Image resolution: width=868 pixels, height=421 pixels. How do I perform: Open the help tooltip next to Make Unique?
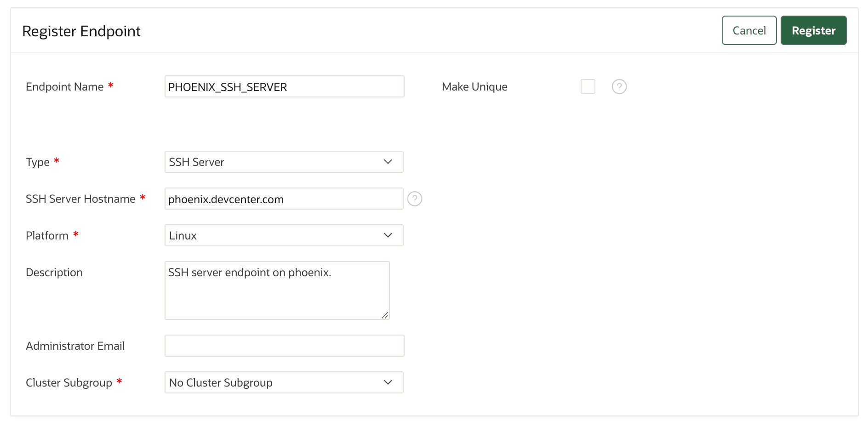(619, 86)
